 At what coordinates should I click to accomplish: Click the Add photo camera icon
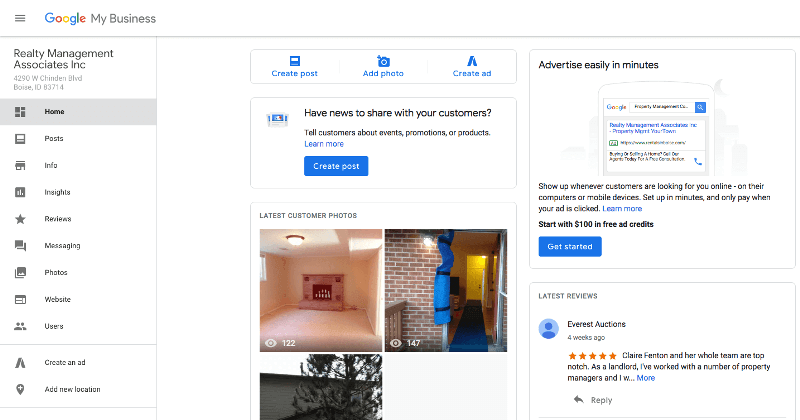(383, 61)
